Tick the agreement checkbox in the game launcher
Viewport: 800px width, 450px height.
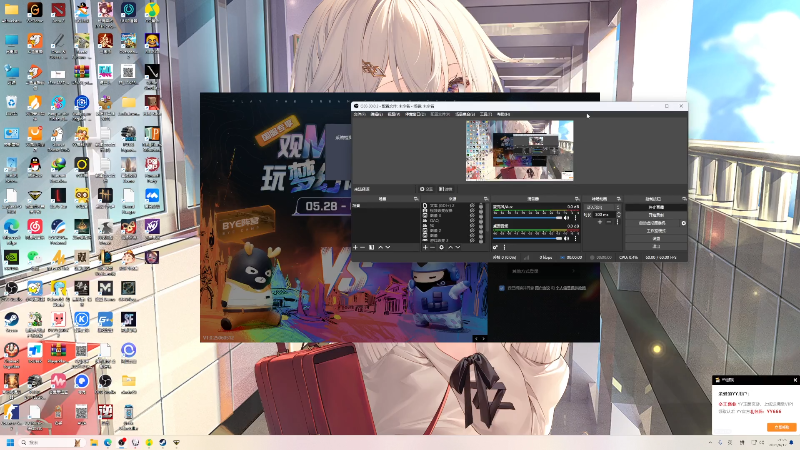[502, 288]
